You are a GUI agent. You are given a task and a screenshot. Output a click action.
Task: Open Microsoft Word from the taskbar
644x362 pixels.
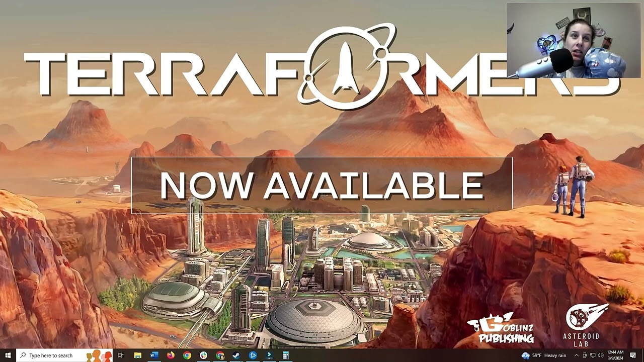coord(154,355)
